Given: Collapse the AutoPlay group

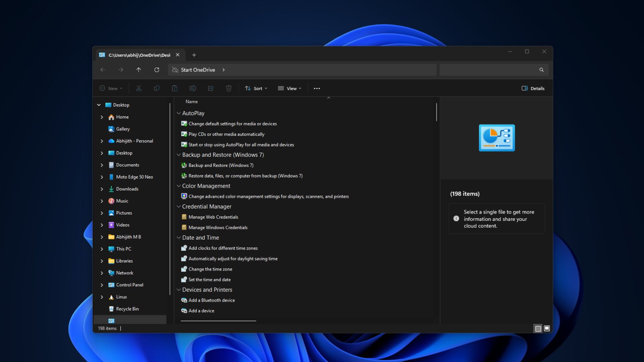Looking at the screenshot, I should pyautogui.click(x=179, y=113).
